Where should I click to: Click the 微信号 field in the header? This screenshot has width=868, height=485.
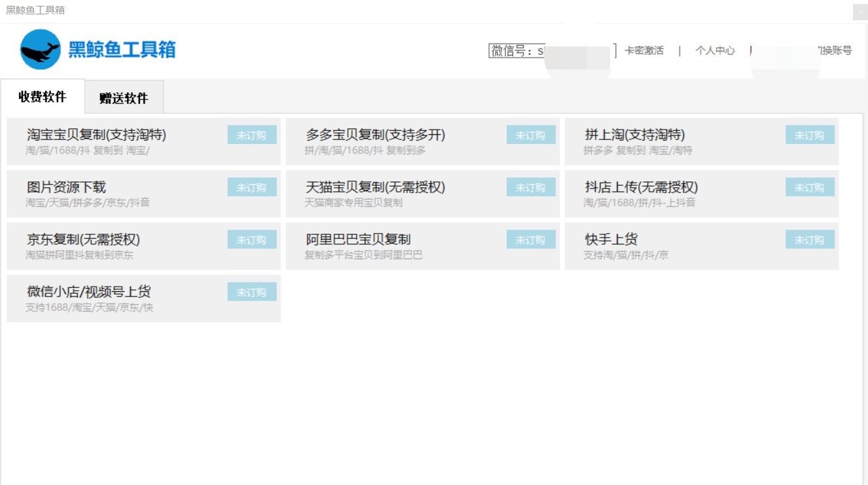[x=552, y=50]
